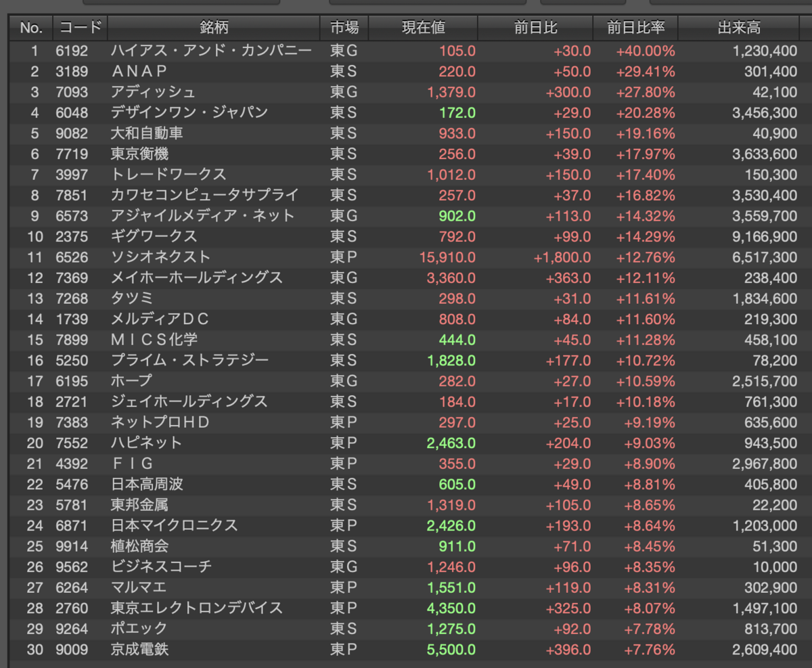Sort by the コード column header
Screen dimensions: 812x668
pyautogui.click(x=81, y=28)
